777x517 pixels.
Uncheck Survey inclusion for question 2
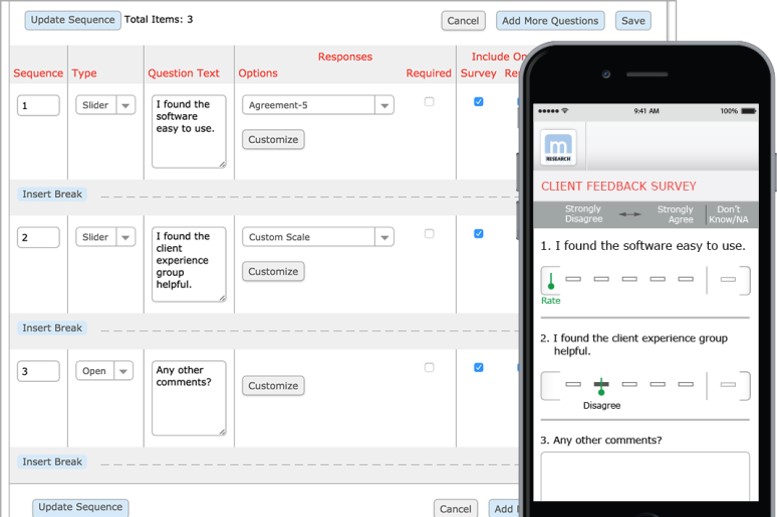[x=478, y=234]
